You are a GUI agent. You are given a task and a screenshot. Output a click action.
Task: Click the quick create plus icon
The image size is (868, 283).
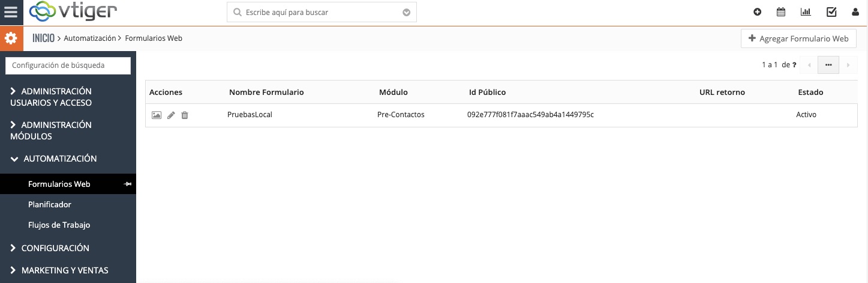758,12
